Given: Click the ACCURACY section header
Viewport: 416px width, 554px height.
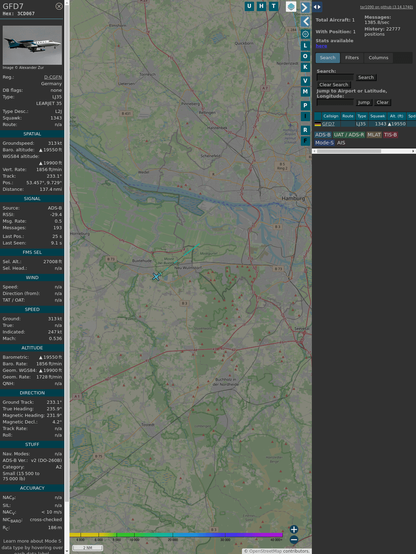Looking at the screenshot, I should 32,488.
